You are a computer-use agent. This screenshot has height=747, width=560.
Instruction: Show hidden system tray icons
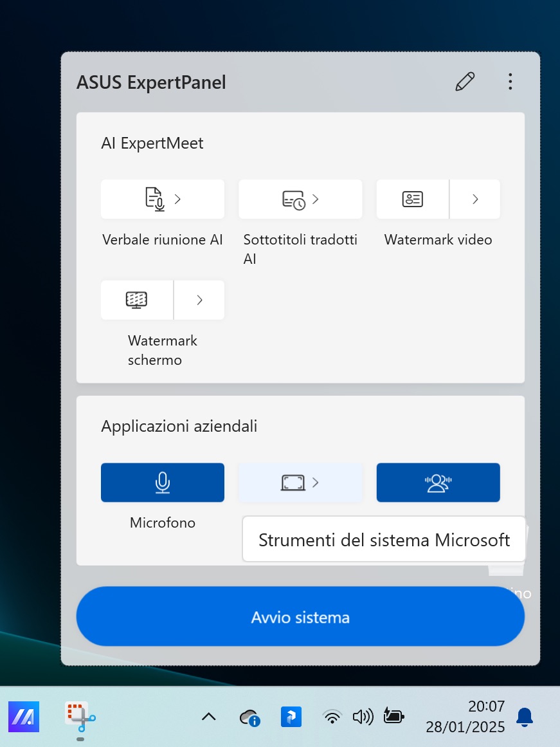tap(208, 717)
